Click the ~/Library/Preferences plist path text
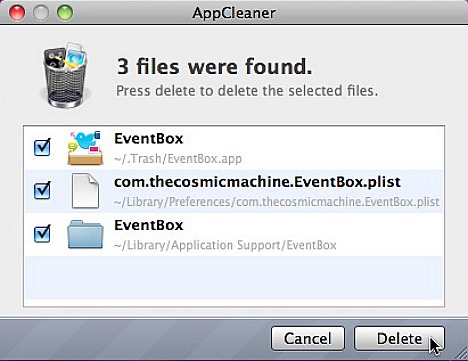468x361 pixels. click(x=277, y=202)
